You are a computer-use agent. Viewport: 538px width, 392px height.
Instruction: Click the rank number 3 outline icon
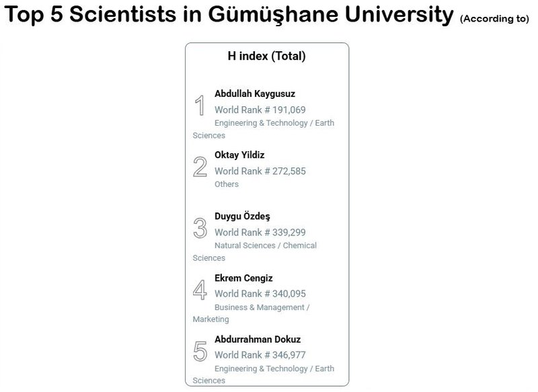coord(200,228)
